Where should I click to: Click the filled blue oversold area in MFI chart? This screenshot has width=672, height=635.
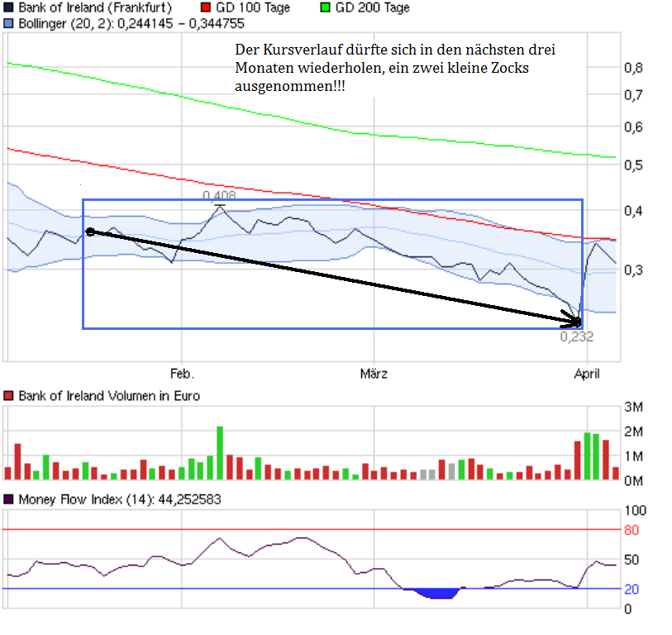click(436, 594)
